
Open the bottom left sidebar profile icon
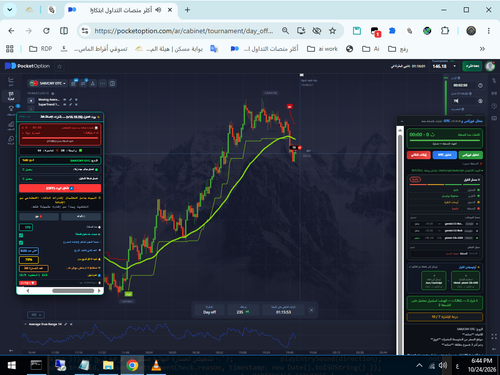pos(11,140)
